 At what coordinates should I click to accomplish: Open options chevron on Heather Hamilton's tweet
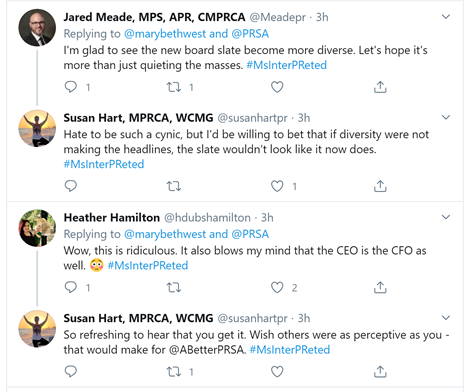(446, 217)
